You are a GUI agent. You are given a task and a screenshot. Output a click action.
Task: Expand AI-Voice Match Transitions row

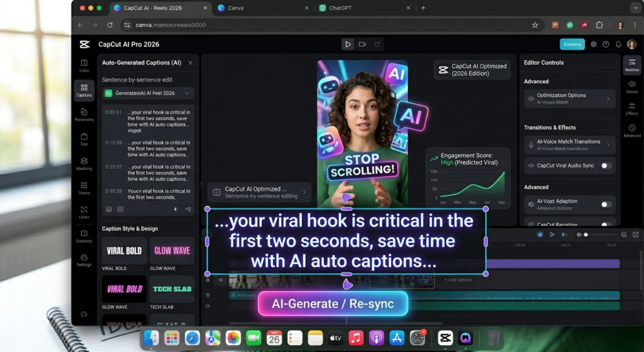(x=570, y=145)
